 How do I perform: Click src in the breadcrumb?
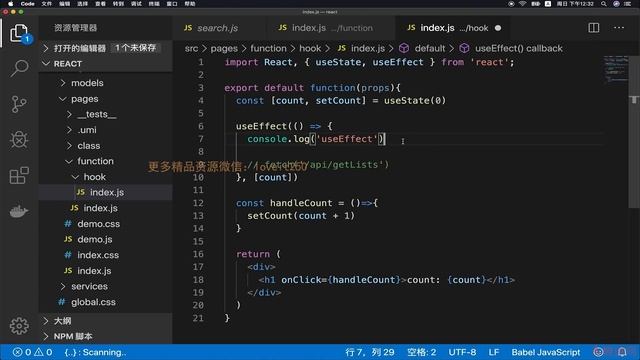tap(191, 48)
